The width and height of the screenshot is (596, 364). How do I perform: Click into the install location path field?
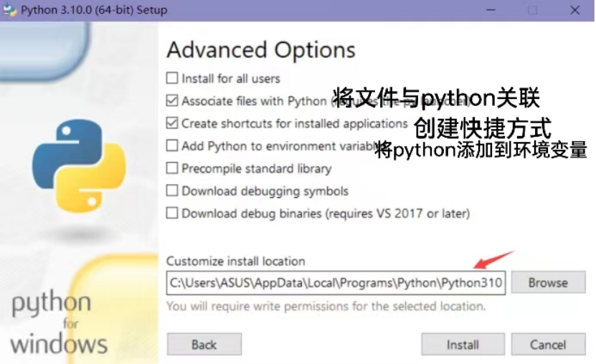click(x=336, y=283)
